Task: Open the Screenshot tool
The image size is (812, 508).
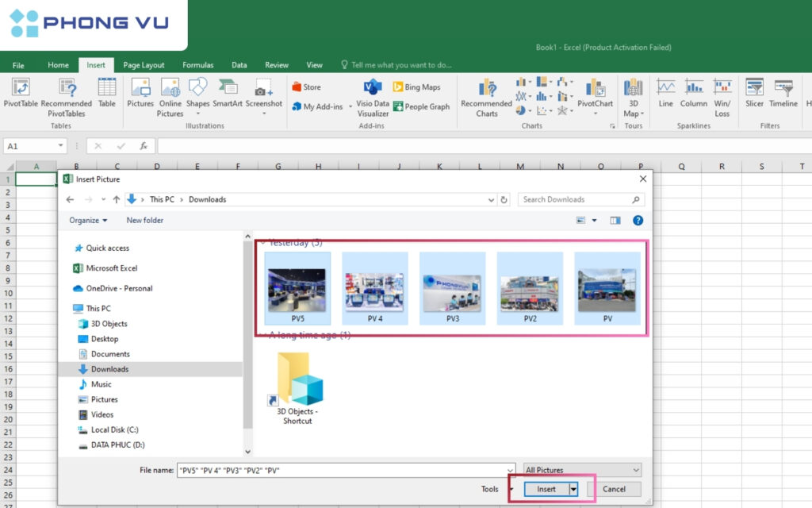Action: tap(263, 96)
